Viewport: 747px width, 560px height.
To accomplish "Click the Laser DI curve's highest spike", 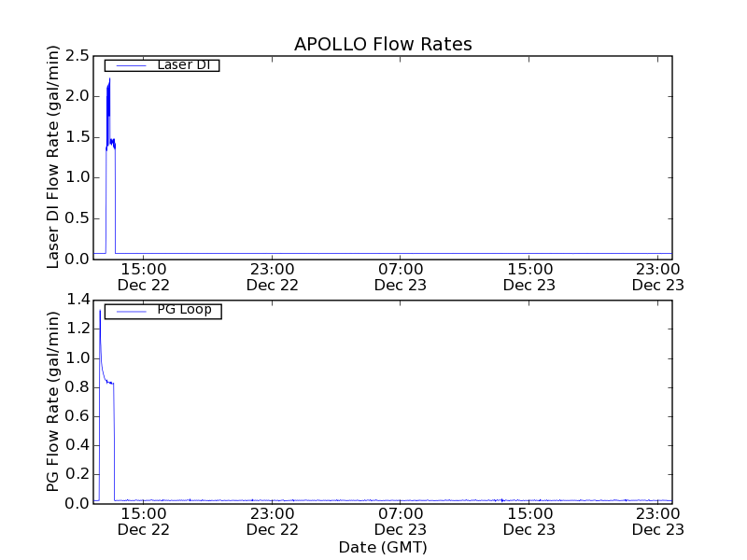I will click(x=109, y=79).
